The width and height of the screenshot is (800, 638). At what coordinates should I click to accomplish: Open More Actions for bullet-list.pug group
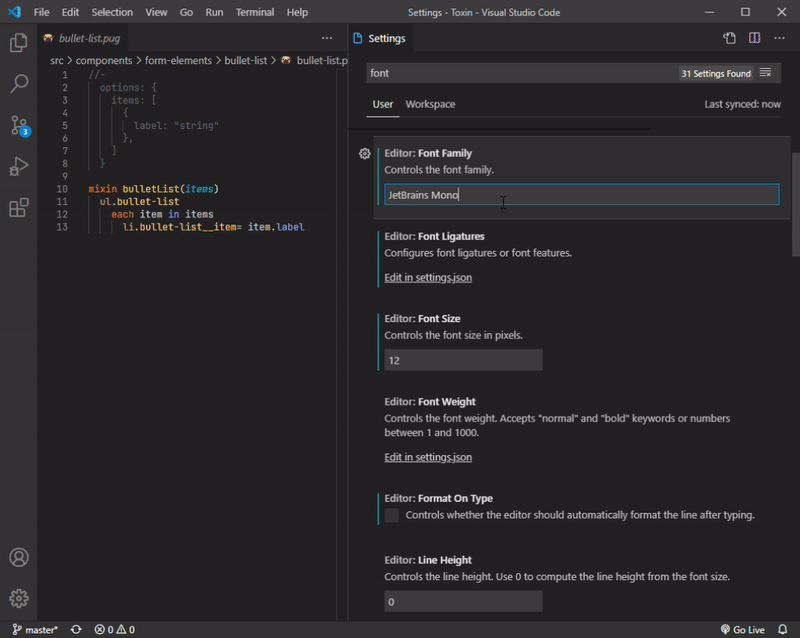pyautogui.click(x=327, y=38)
